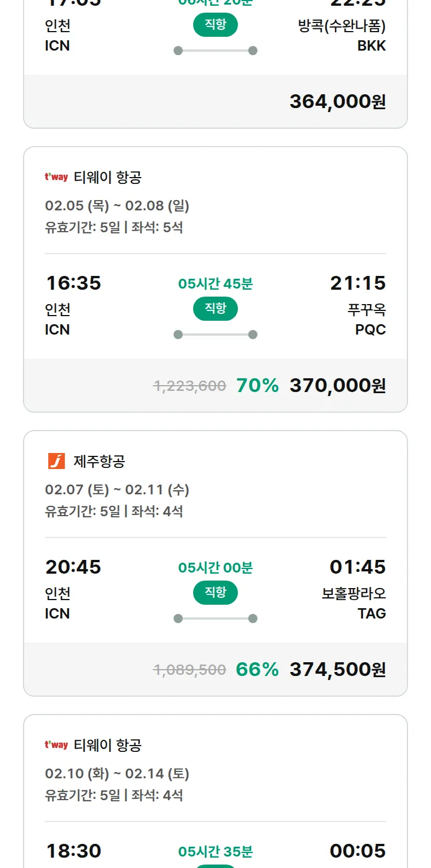This screenshot has width=431, height=868.
Task: Click route line graphic on Phu Quoc flight
Action: 215,335
